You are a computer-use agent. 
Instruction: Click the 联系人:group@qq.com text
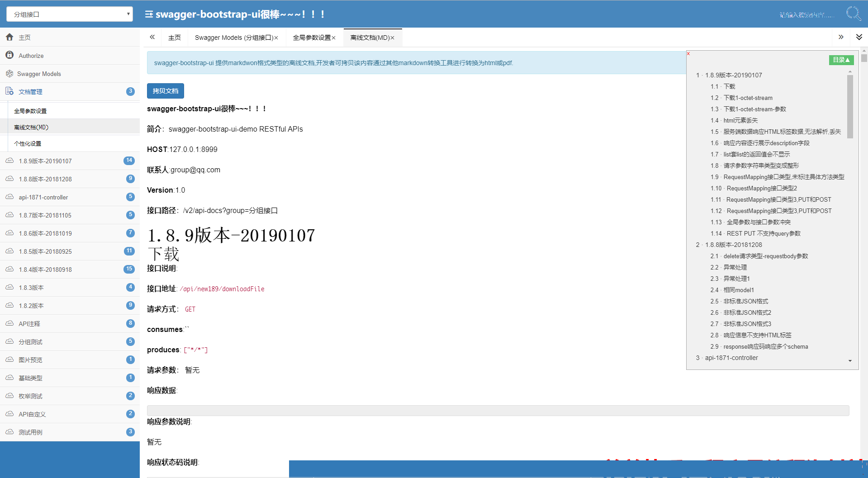(x=184, y=170)
